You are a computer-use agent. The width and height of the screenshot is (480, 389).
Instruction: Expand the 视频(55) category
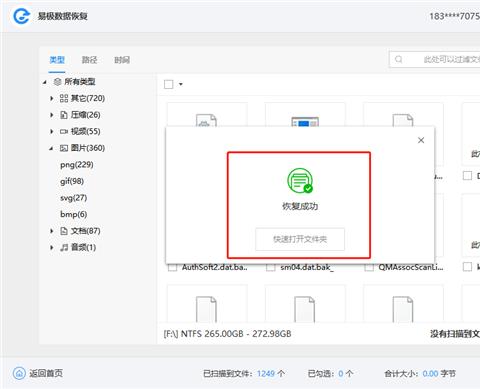52,131
